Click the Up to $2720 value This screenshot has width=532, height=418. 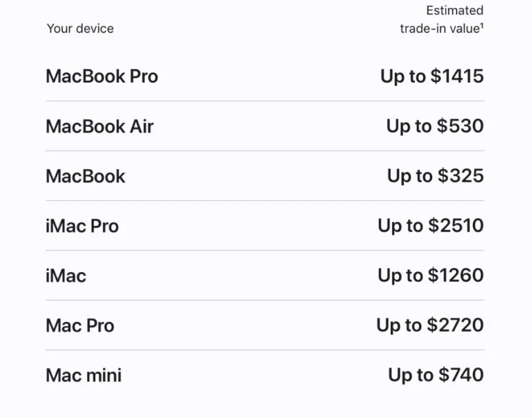pos(430,325)
